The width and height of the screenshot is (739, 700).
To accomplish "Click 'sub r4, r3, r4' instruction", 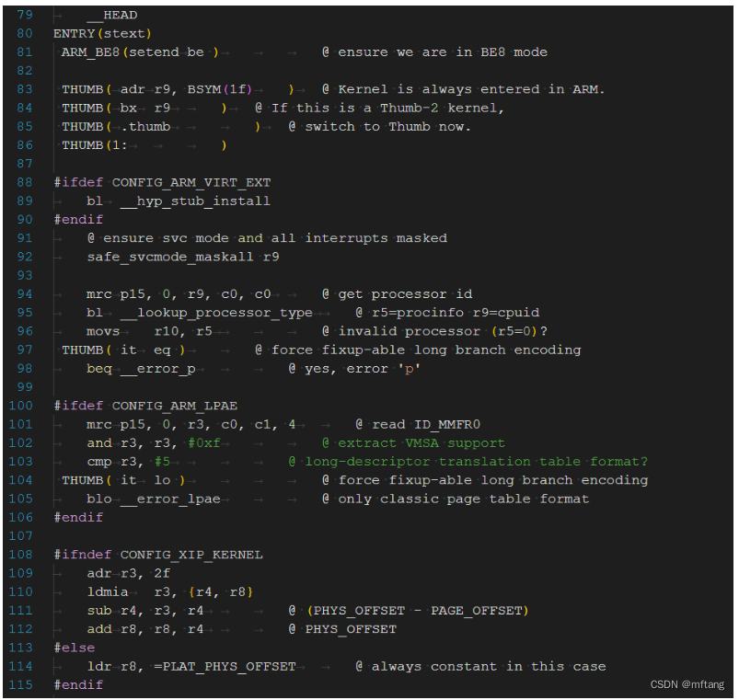I will click(145, 611).
